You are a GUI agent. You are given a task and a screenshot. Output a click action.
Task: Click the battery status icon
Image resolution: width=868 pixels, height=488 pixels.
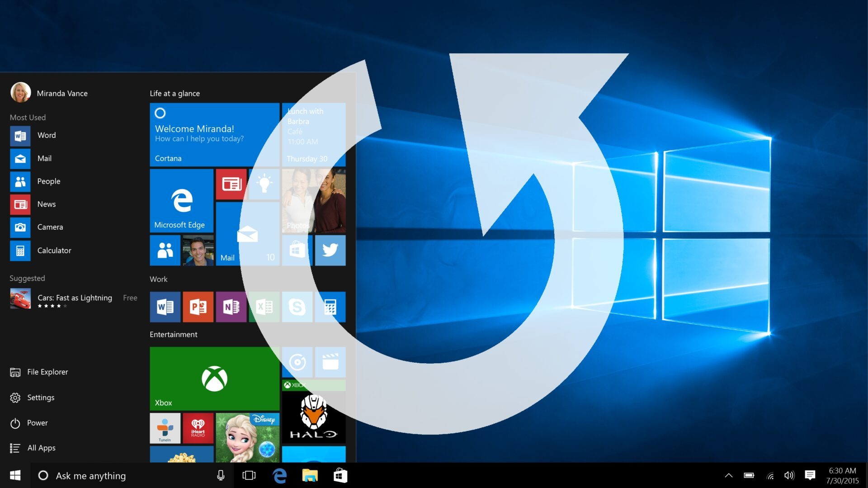(749, 475)
